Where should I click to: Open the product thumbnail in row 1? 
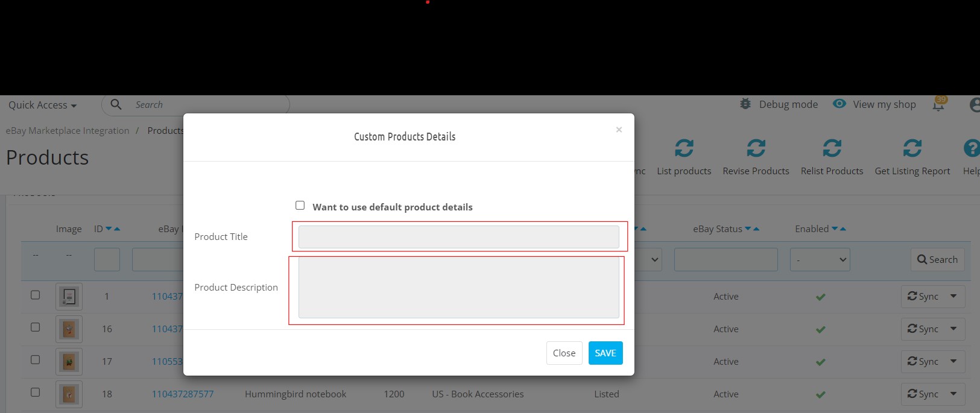69,297
